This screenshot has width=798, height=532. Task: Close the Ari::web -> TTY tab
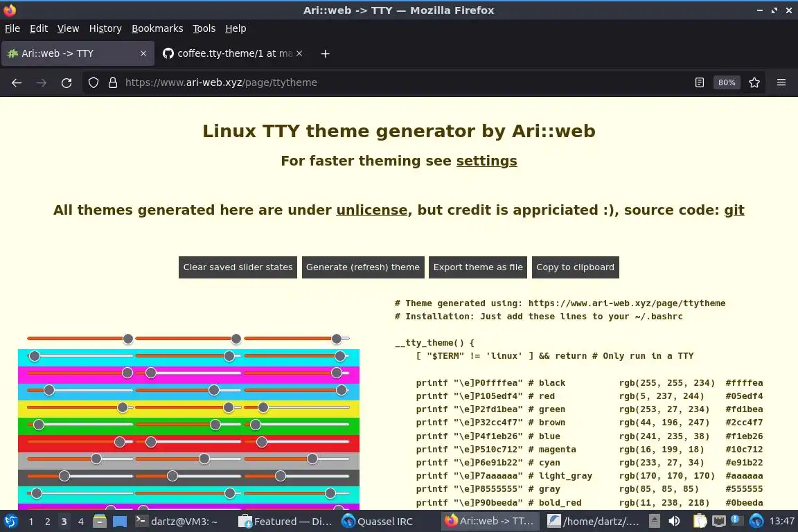click(143, 53)
